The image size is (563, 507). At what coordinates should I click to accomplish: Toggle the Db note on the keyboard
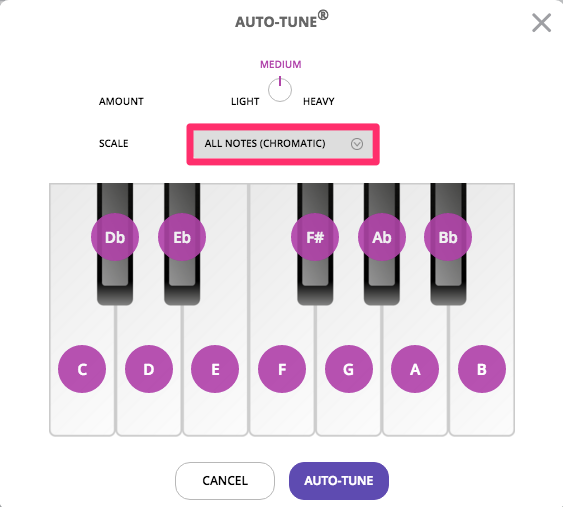coord(115,237)
